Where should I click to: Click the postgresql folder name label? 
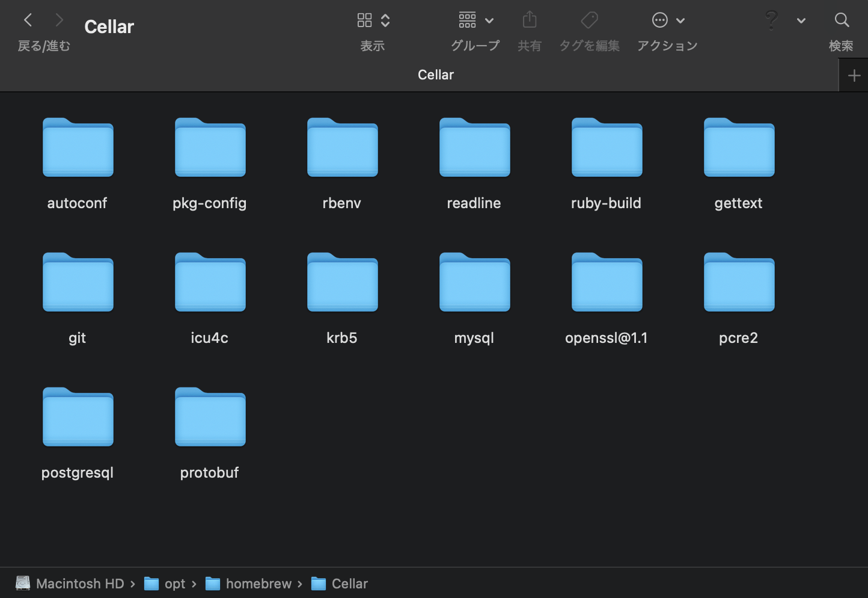(77, 473)
